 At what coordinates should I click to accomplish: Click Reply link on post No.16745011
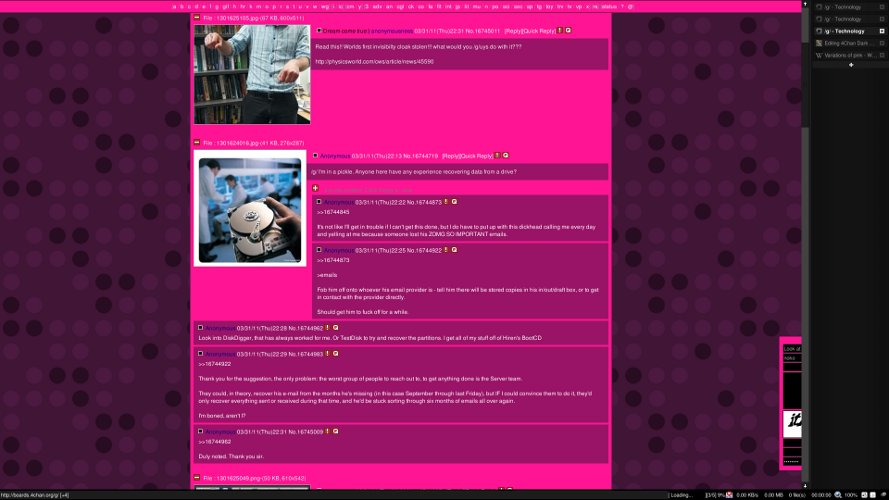513,31
